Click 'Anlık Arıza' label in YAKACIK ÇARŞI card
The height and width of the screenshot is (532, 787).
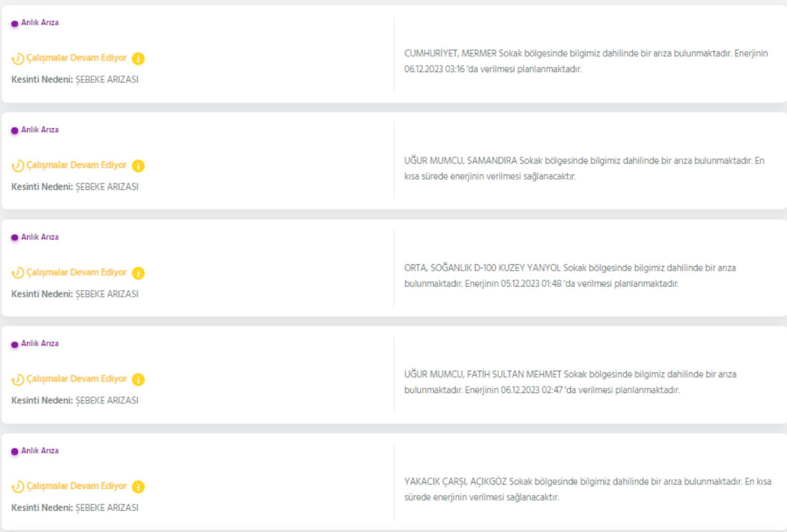point(40,451)
